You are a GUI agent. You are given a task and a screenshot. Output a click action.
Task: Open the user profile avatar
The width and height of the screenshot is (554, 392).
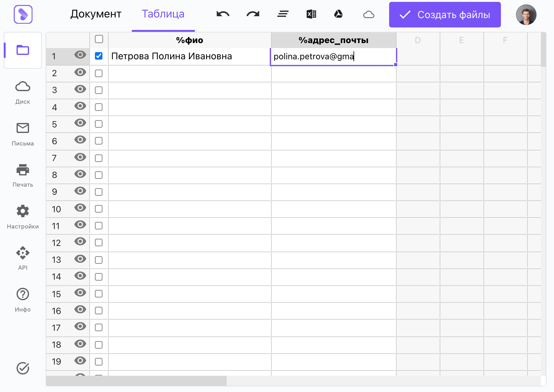pos(526,15)
